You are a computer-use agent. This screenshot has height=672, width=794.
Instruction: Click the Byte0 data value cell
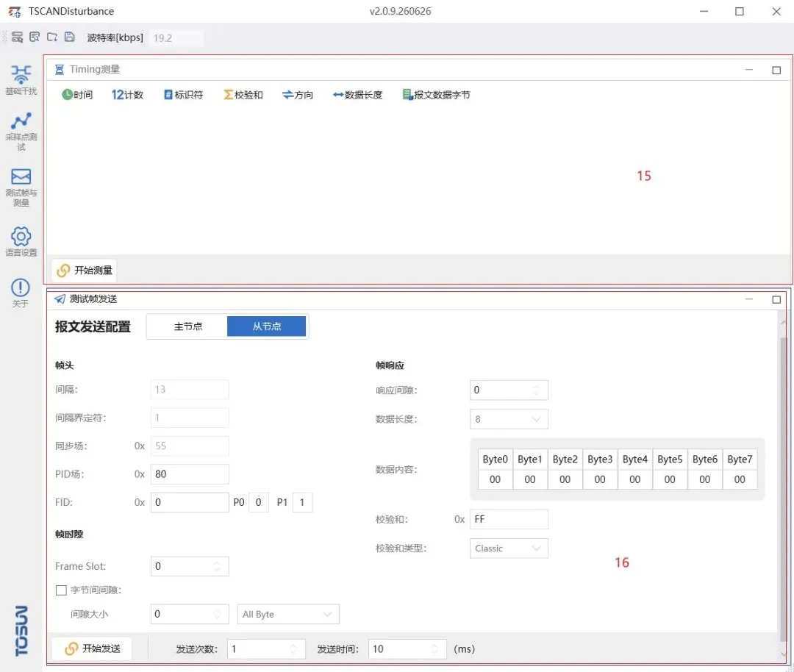(496, 479)
